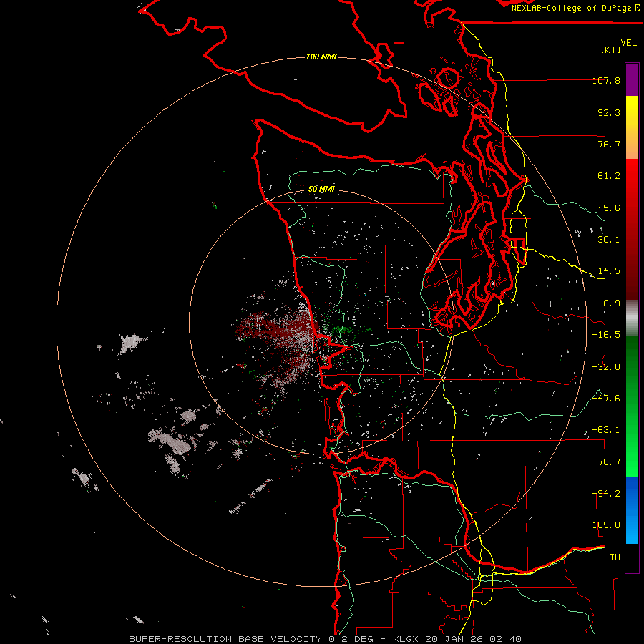Click the gray near-zero segment of color bar
The image size is (644, 644).
(632, 318)
